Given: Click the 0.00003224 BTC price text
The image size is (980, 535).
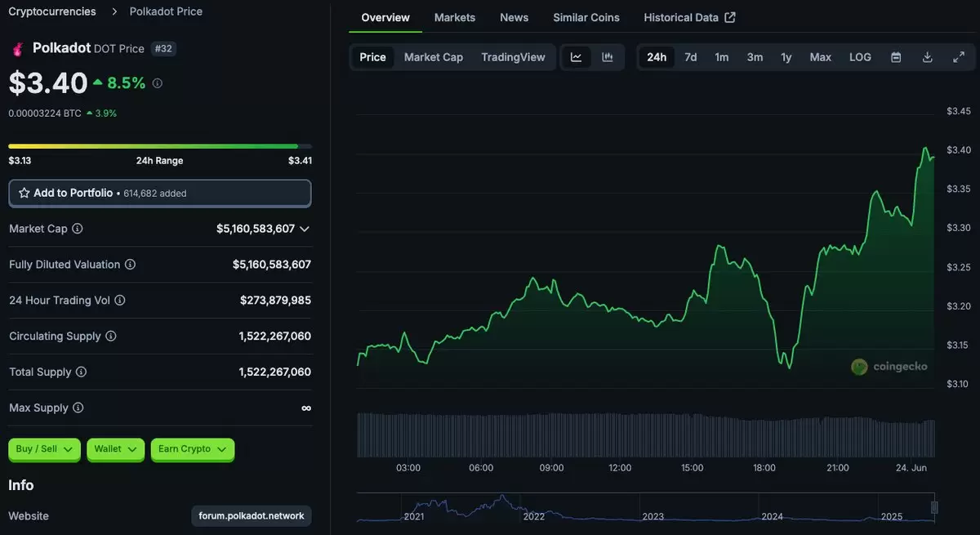Looking at the screenshot, I should click(x=45, y=114).
